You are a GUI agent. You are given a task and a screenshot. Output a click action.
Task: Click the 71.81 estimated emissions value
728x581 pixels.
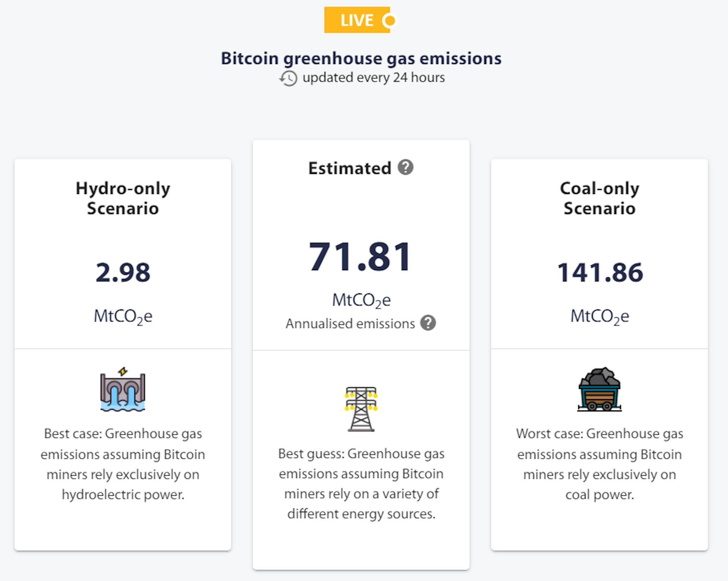click(x=360, y=257)
